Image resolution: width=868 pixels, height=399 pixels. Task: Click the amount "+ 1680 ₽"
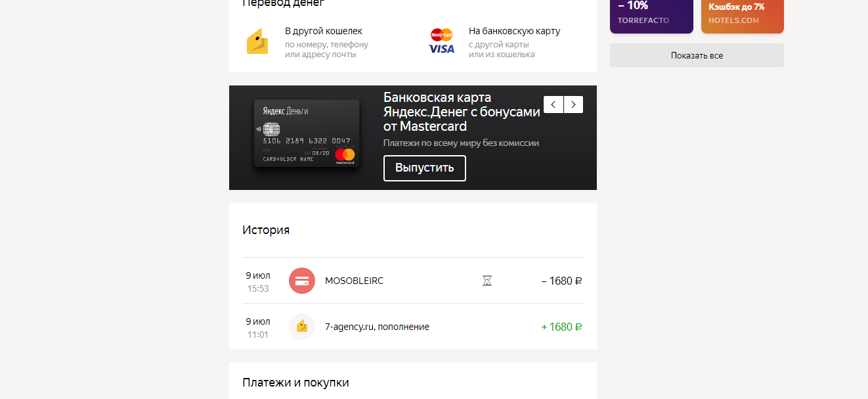561,327
